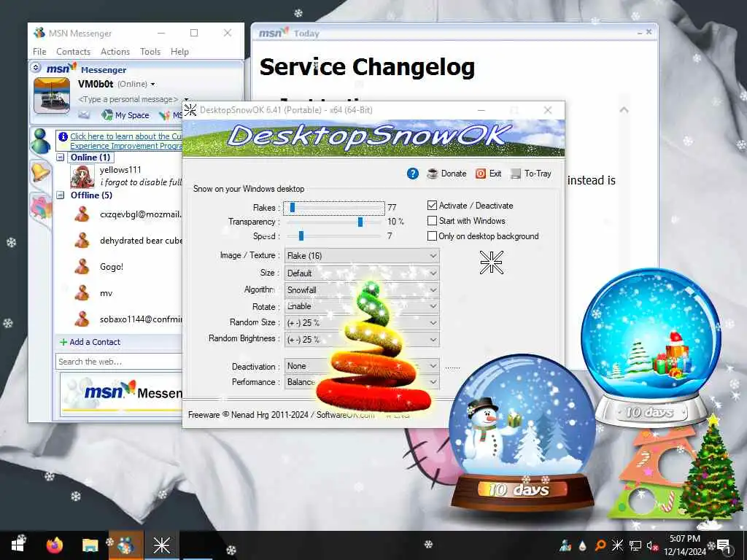
Task: Click the info icon beside Improvement Program link
Action: tap(63, 136)
